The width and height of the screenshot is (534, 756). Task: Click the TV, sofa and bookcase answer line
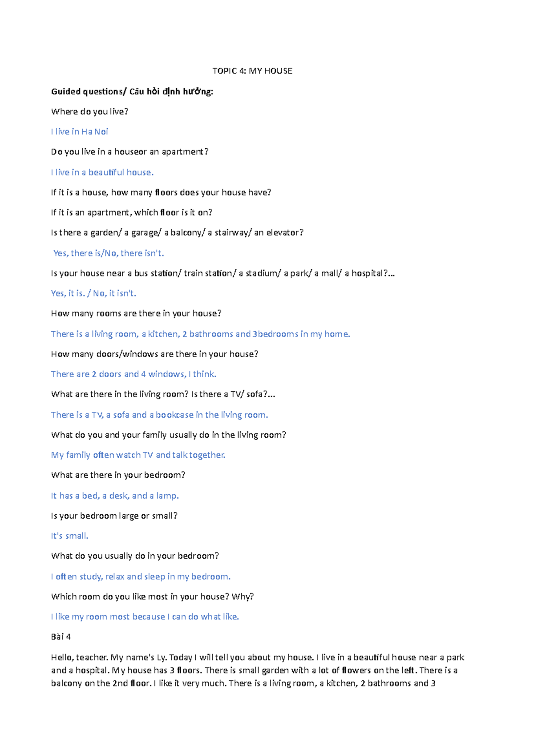[159, 415]
